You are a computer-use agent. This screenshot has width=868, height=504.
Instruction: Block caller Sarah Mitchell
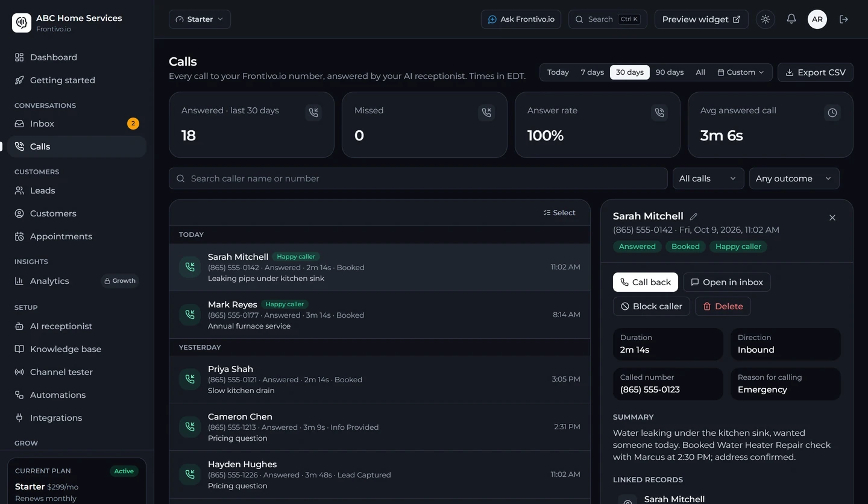[x=652, y=306]
